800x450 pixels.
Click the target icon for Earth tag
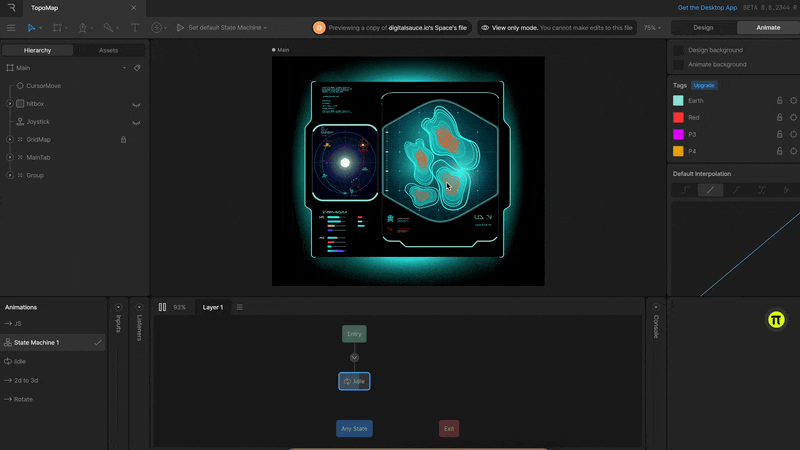click(x=793, y=101)
